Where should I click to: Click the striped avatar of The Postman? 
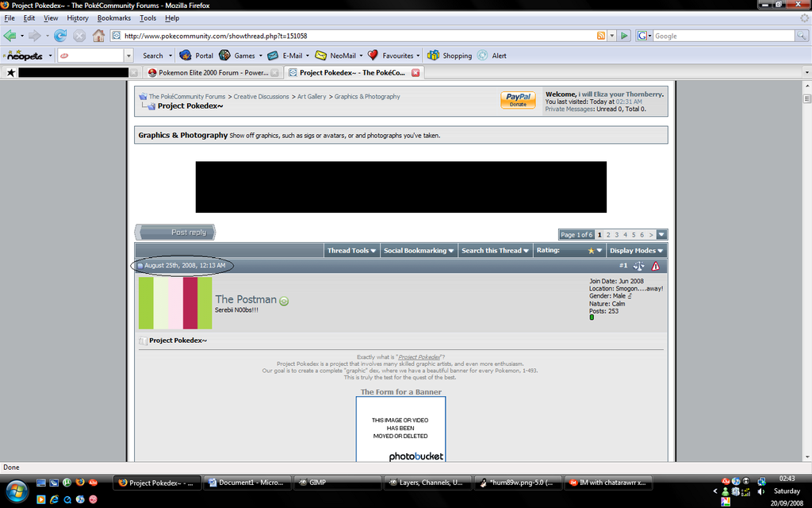point(175,302)
